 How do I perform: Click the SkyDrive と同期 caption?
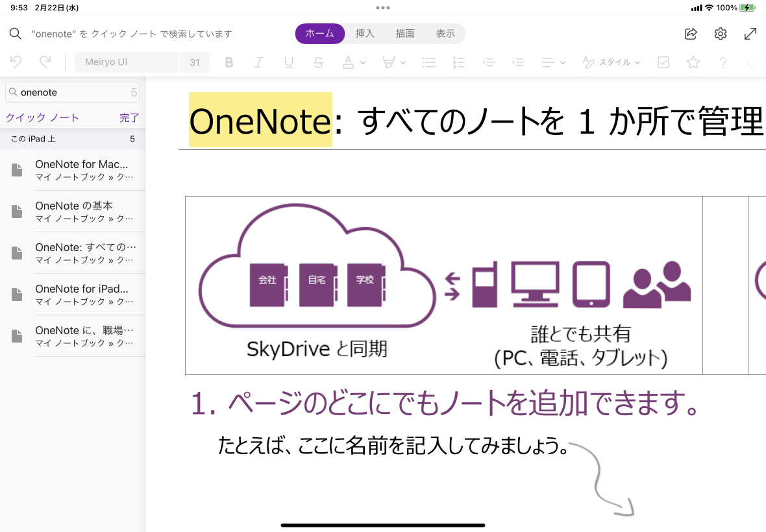[x=317, y=349]
